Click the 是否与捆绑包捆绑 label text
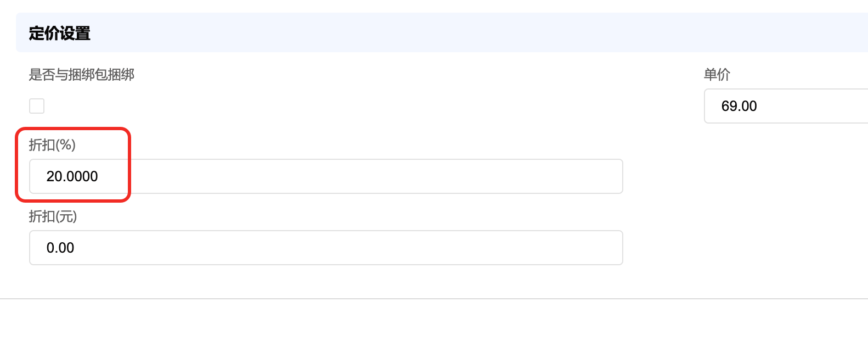Viewport: 868px width, 346px height. coord(82,75)
